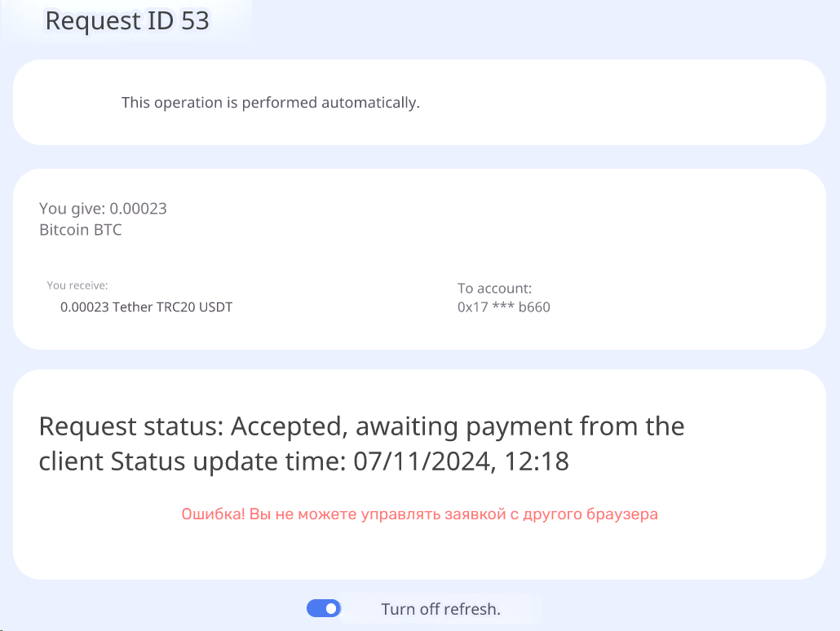Select the "This operation is performed automatically" notice

point(270,103)
